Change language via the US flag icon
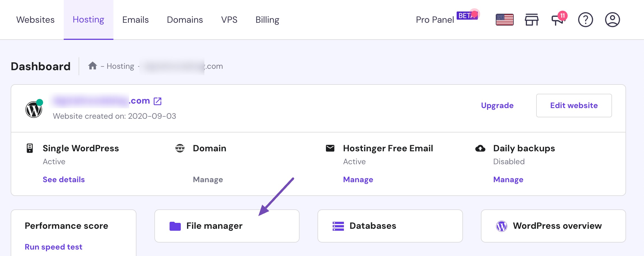The image size is (644, 256). (x=504, y=20)
